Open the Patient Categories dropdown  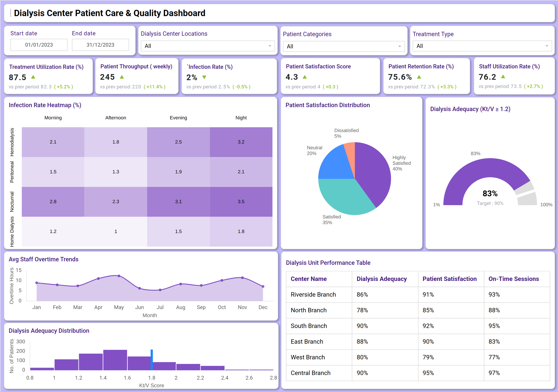tap(344, 46)
